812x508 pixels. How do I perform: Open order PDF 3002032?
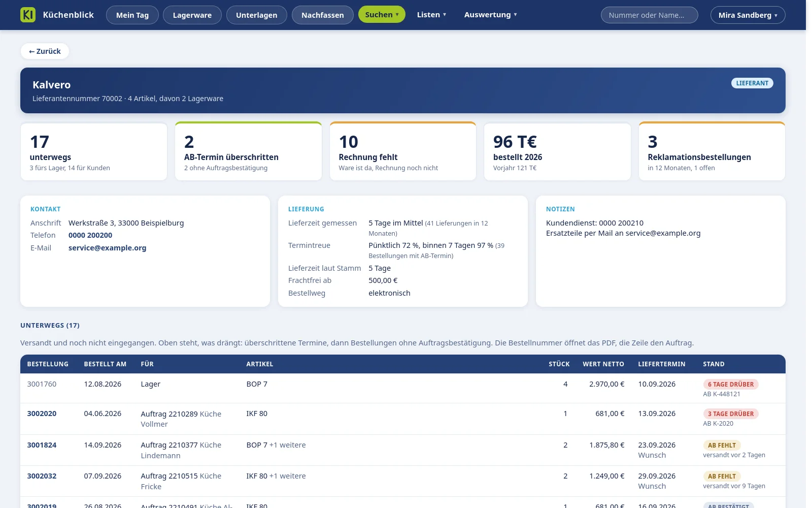coord(42,476)
